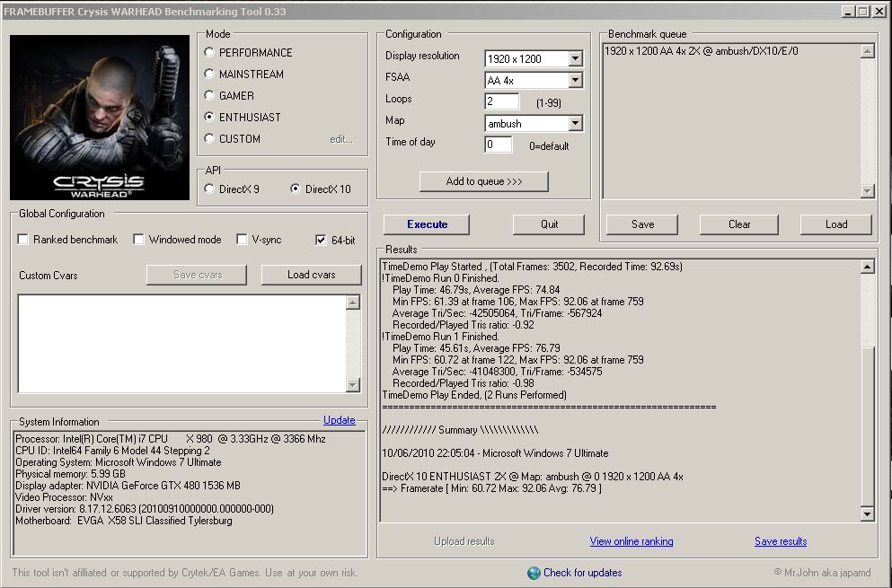Click the Update link in System Information
Image resolution: width=892 pixels, height=588 pixels.
(339, 420)
